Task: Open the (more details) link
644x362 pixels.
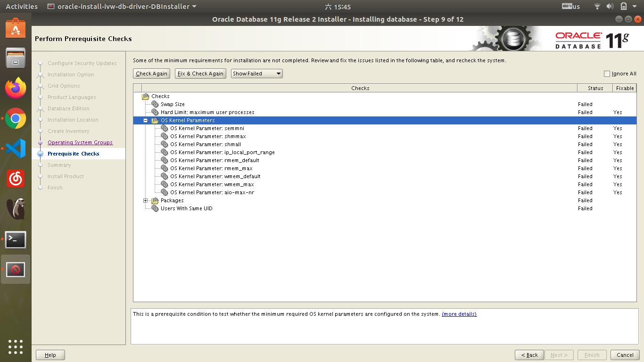Action: [x=459, y=314]
